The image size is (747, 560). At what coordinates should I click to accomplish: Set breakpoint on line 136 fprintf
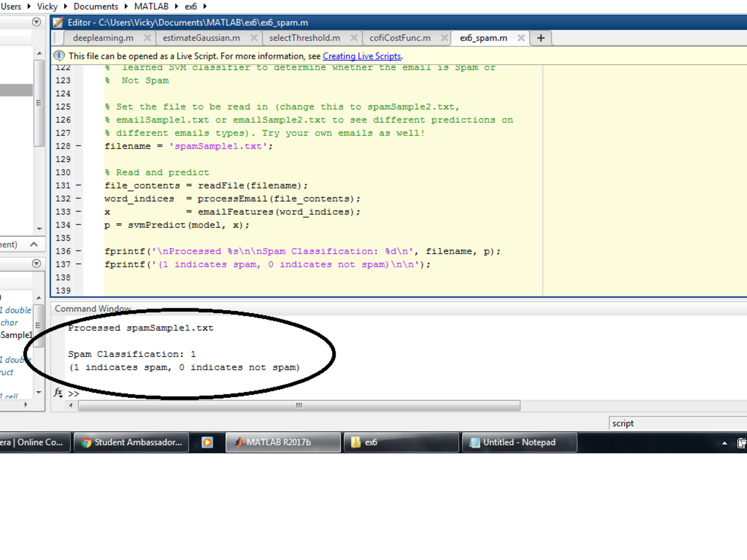pyautogui.click(x=79, y=251)
